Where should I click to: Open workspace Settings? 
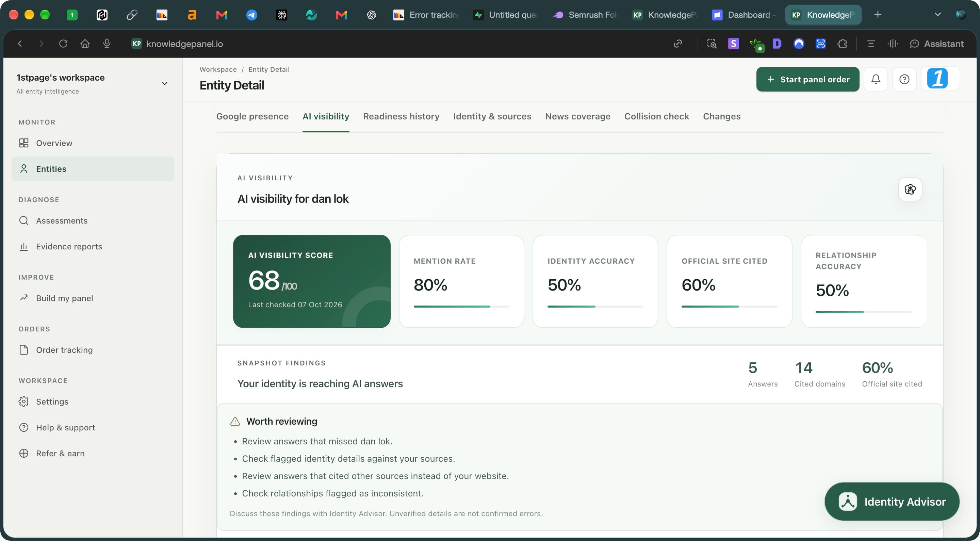[93, 402]
